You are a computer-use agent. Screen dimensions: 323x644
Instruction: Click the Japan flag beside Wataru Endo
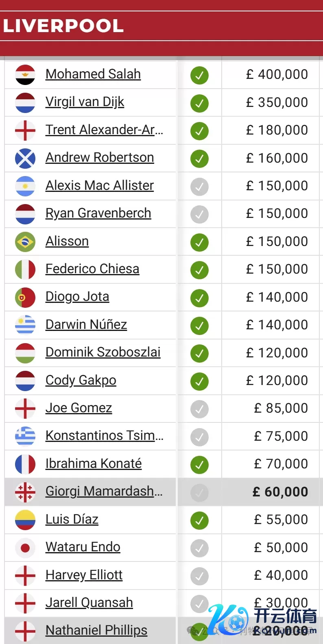pos(25,548)
